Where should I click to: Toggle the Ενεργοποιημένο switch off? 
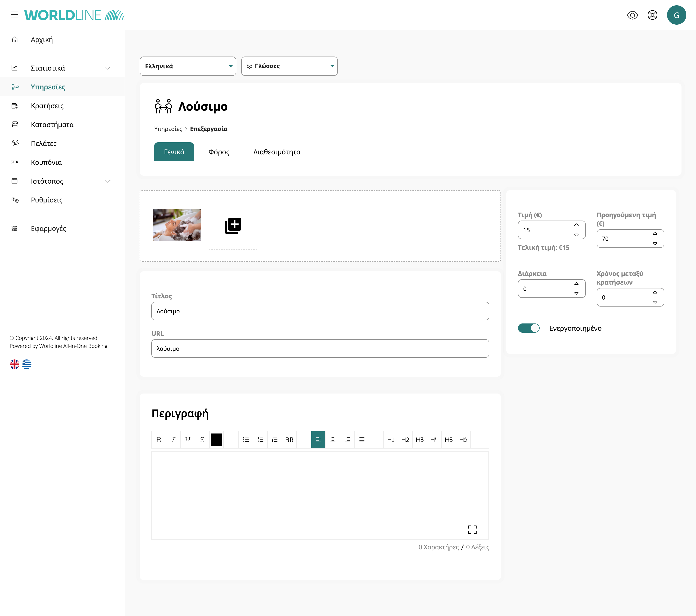(x=529, y=328)
